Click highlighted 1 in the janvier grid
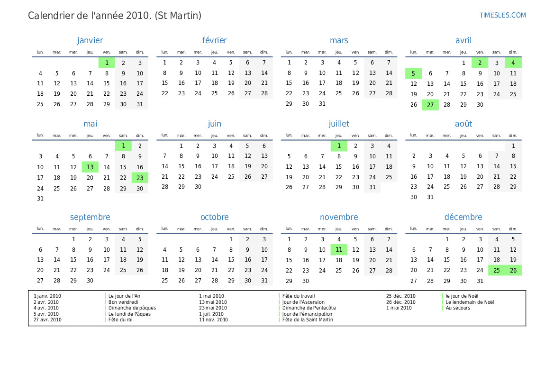This screenshot has height=392, width=554. coord(107,63)
